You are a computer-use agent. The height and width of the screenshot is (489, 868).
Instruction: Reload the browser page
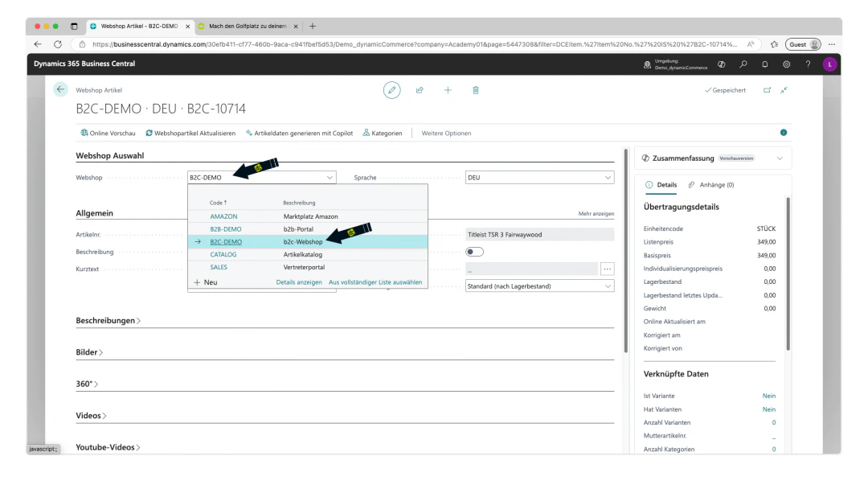pos(58,44)
